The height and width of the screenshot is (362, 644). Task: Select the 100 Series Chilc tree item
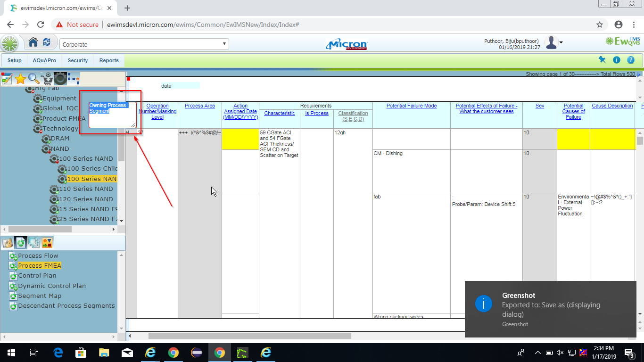(x=92, y=168)
